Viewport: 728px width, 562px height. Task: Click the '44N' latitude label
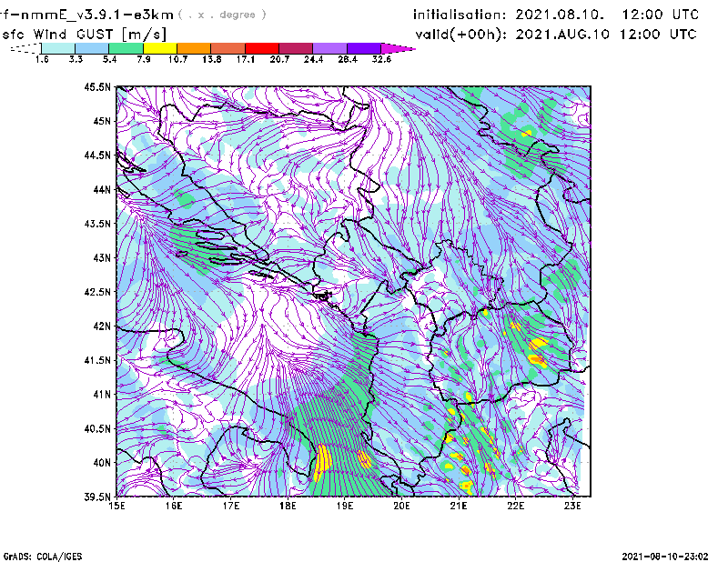[x=102, y=189]
